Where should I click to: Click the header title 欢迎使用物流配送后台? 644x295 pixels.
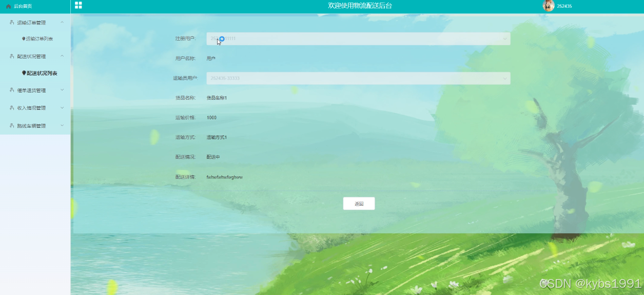pyautogui.click(x=360, y=6)
